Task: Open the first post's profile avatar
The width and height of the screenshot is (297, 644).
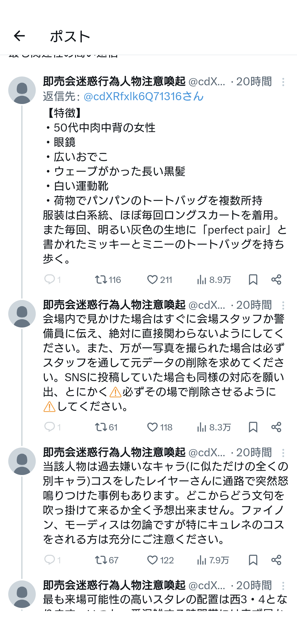Action: coord(22,90)
